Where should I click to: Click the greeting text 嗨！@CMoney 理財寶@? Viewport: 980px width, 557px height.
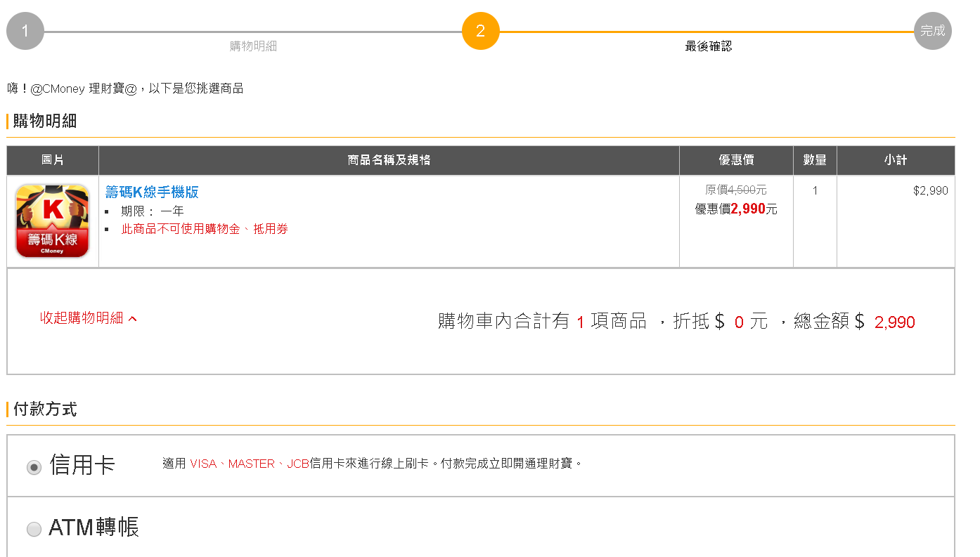[x=72, y=89]
